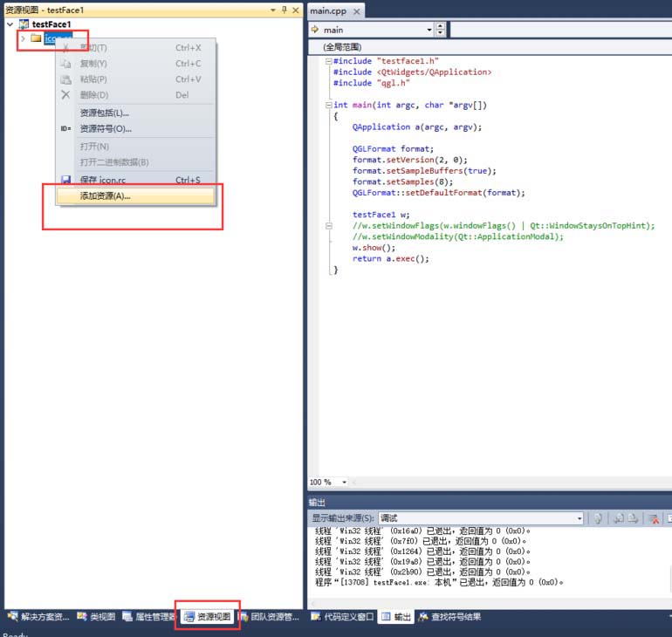Select 资源符号(O)... menu entry
This screenshot has height=637, width=672.
tap(105, 129)
